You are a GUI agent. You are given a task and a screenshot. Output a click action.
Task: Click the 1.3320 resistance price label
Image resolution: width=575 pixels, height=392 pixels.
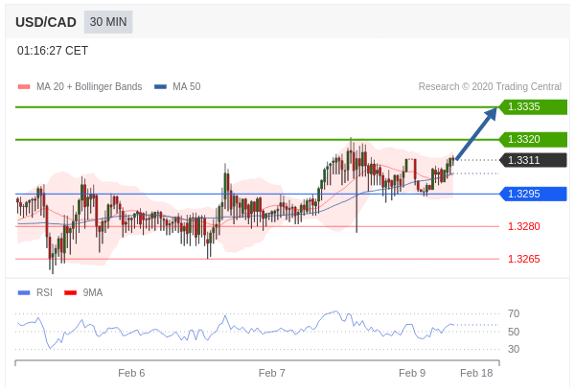click(533, 139)
